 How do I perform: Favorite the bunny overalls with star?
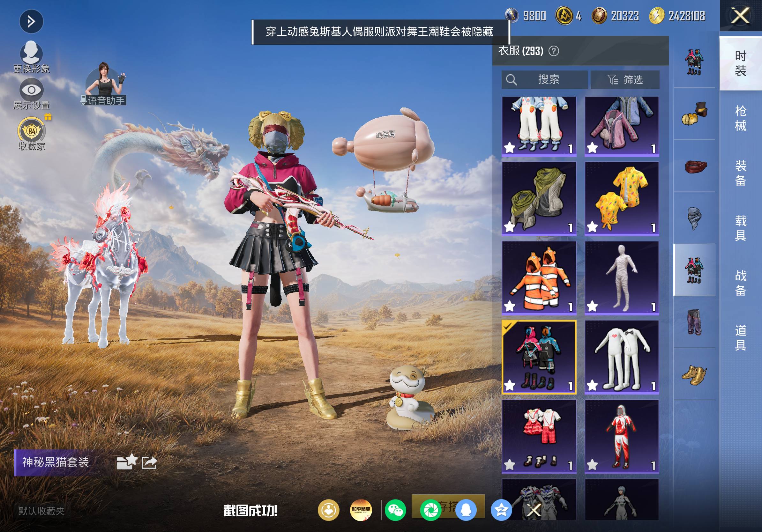(x=510, y=148)
